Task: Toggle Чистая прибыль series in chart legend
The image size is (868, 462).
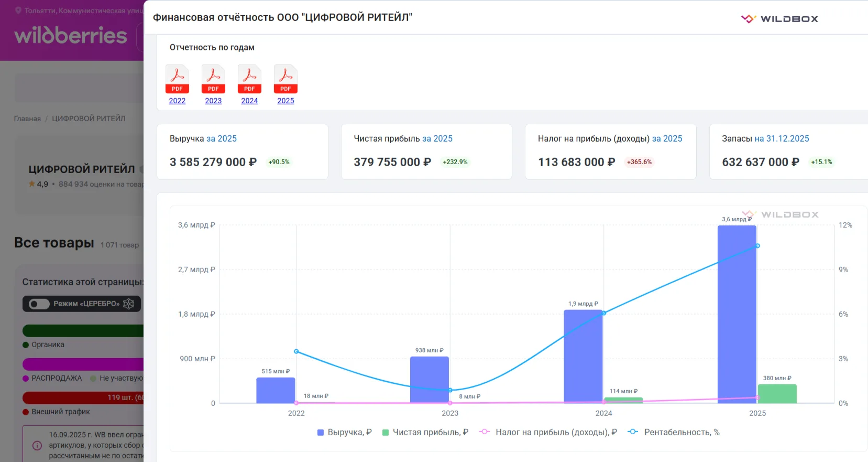Action: pyautogui.click(x=425, y=432)
